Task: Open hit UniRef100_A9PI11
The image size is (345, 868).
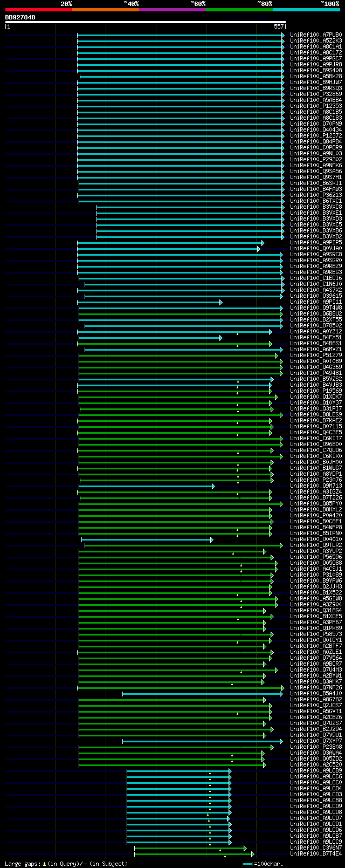Action: tap(316, 302)
